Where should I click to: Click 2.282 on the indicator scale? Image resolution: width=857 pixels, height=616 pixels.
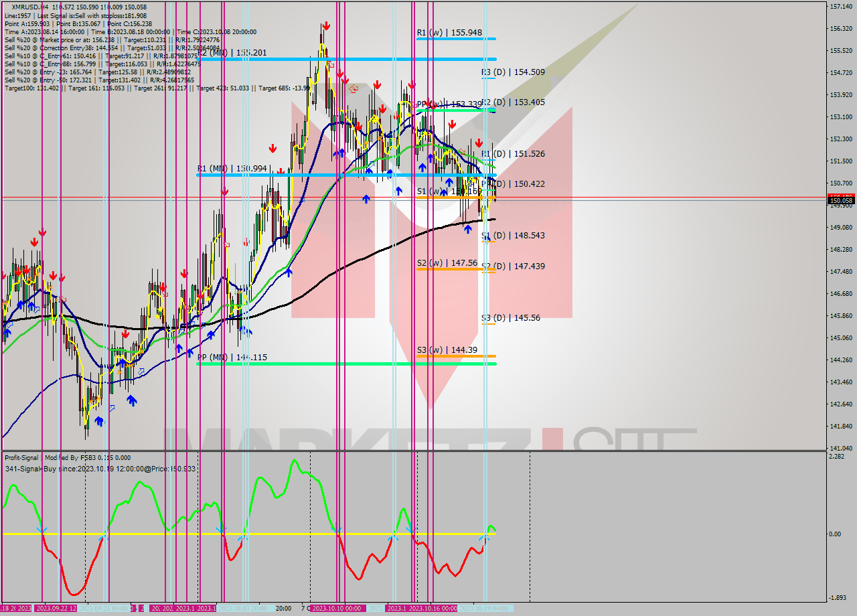tap(837, 457)
